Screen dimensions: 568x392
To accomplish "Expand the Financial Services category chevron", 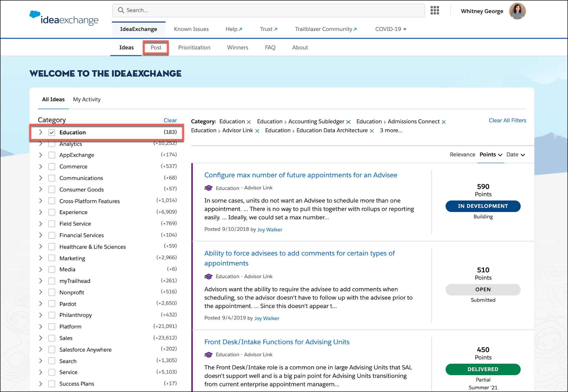I will [x=40, y=235].
